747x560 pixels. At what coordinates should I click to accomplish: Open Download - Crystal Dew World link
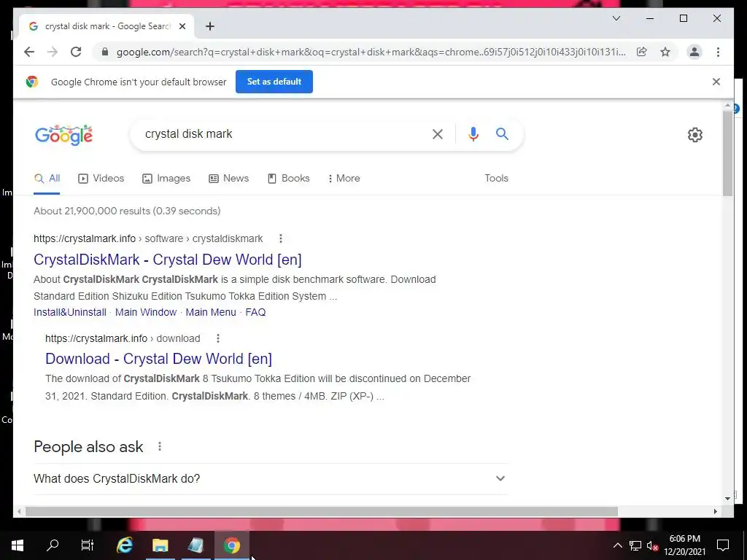click(x=158, y=359)
